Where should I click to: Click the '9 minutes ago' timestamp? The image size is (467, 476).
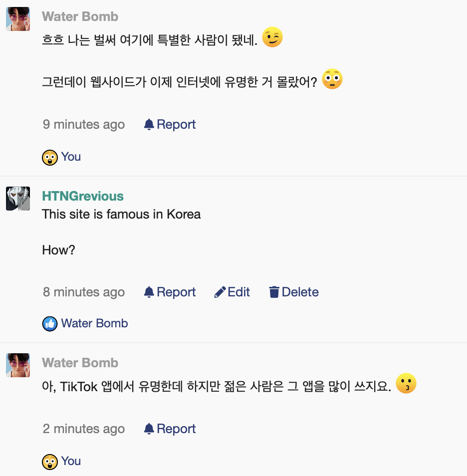click(84, 124)
